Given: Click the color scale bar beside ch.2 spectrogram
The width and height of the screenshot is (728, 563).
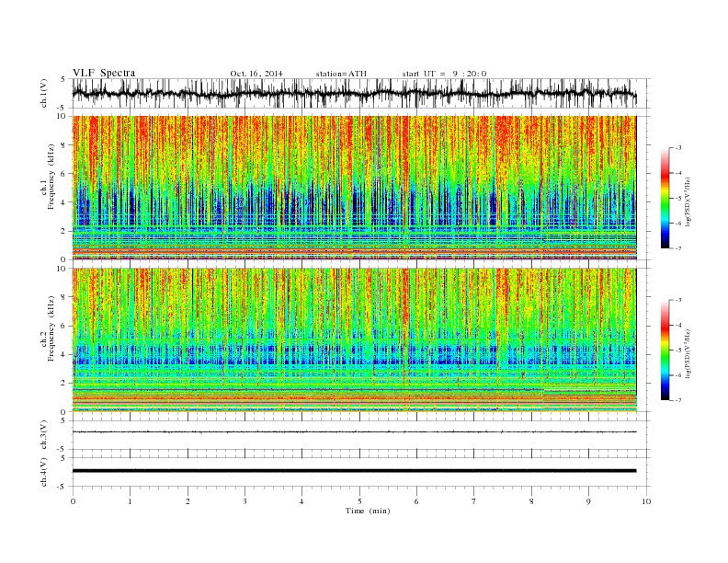Looking at the screenshot, I should (665, 350).
